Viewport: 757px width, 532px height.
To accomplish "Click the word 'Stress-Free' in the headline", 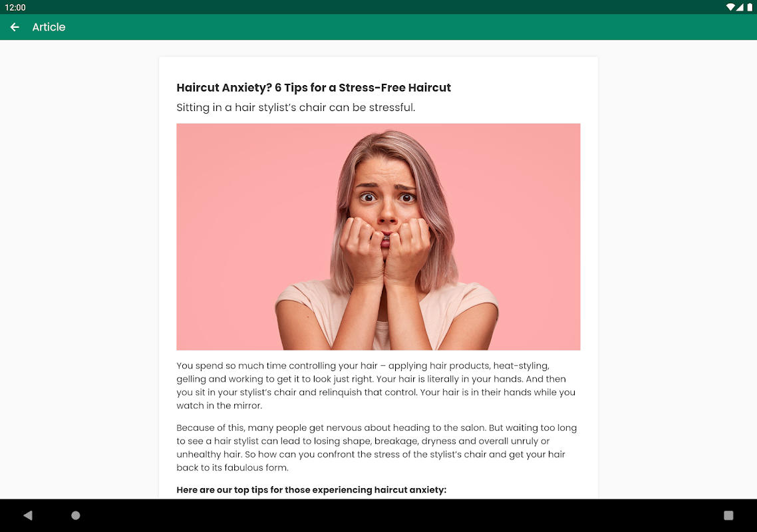I will click(372, 87).
